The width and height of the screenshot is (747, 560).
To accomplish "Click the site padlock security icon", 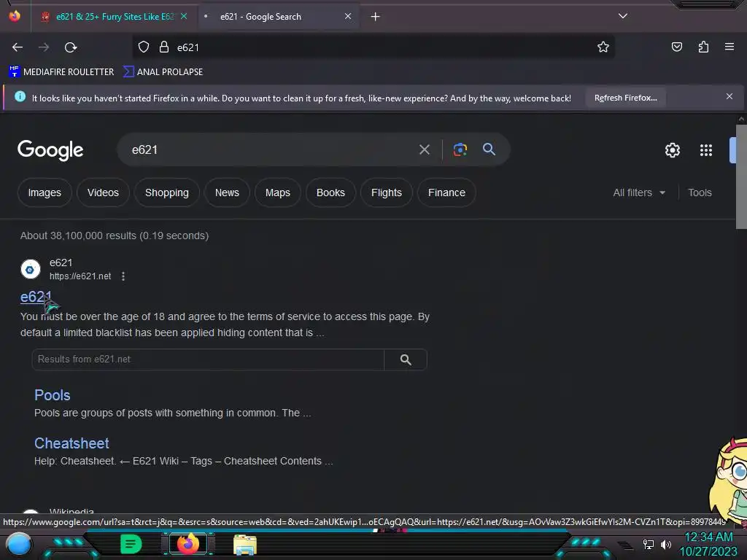I will coord(164,47).
